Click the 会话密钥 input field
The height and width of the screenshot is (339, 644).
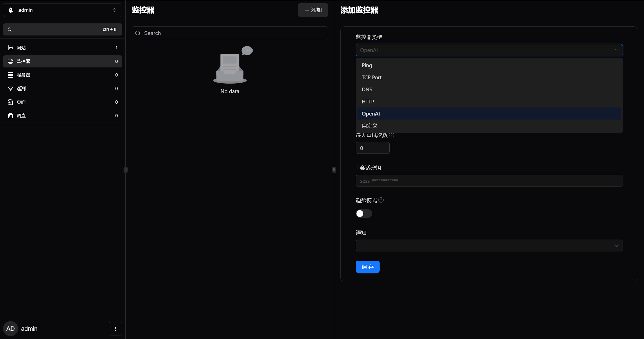489,181
